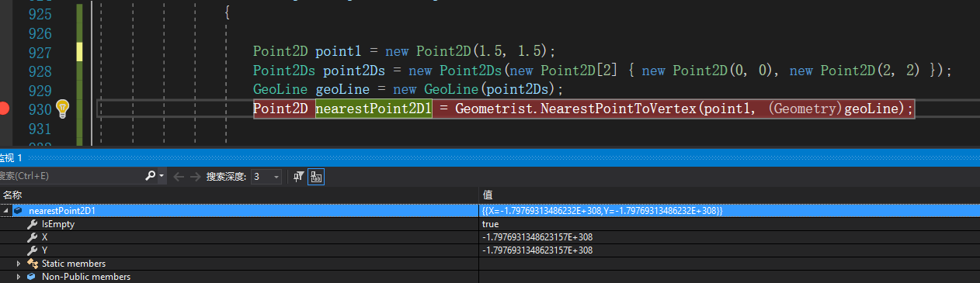Click the next search result forward arrow

[193, 177]
